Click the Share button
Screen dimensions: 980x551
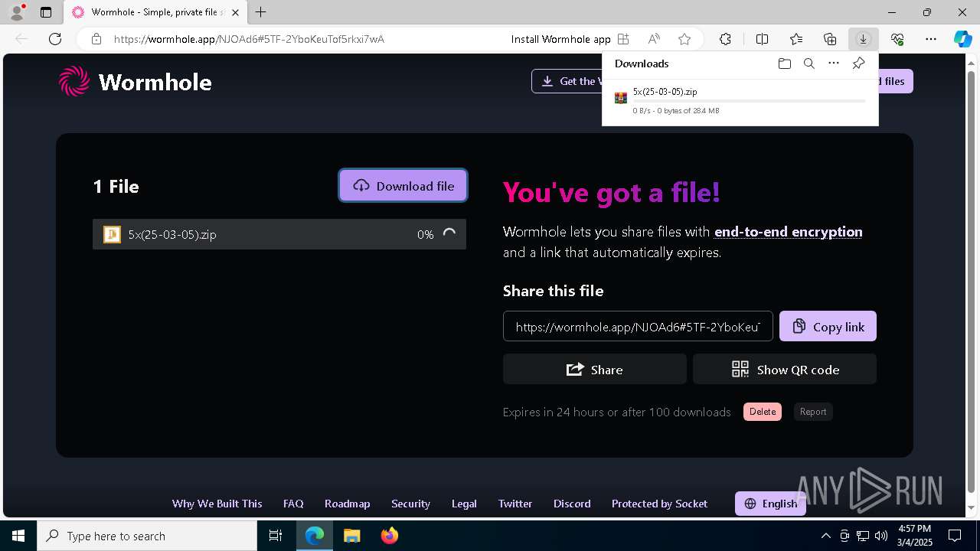coord(595,369)
